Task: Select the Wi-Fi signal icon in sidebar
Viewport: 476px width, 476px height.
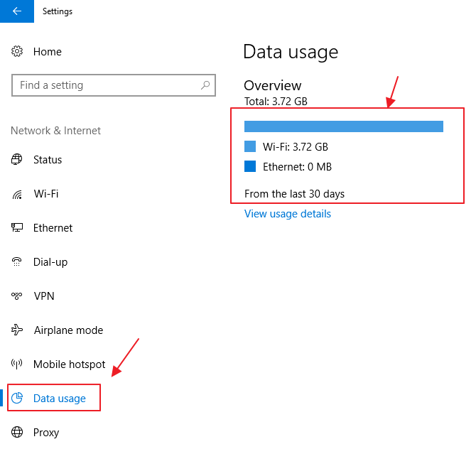Action: pos(18,194)
